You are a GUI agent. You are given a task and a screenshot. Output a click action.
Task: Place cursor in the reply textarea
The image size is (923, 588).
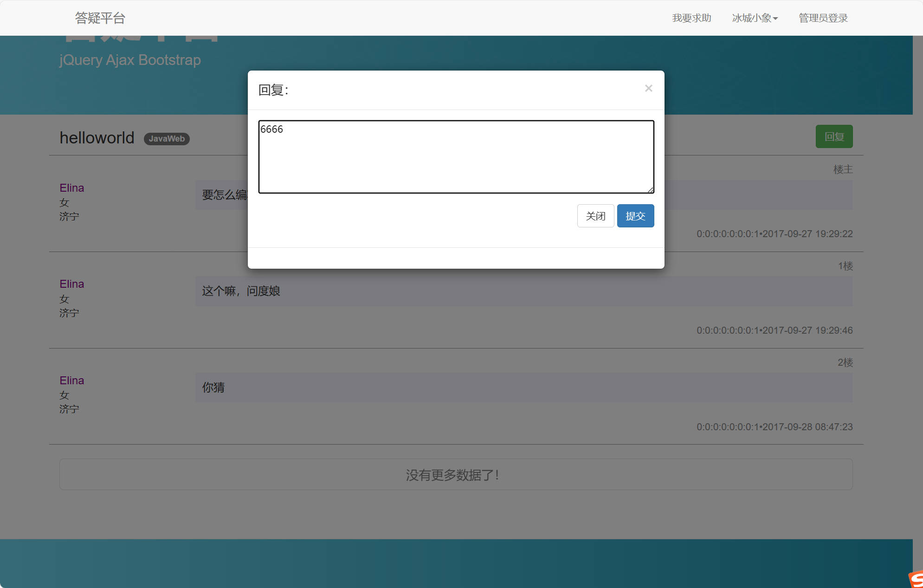coord(456,155)
